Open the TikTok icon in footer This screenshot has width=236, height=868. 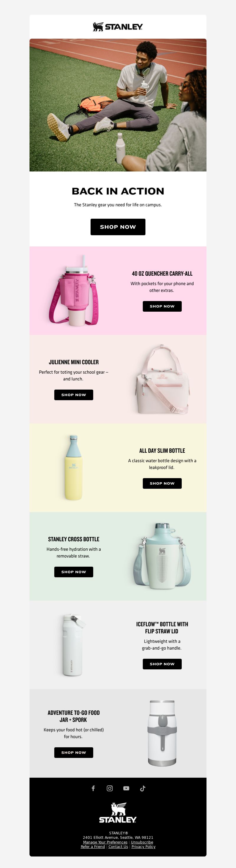pos(143,788)
